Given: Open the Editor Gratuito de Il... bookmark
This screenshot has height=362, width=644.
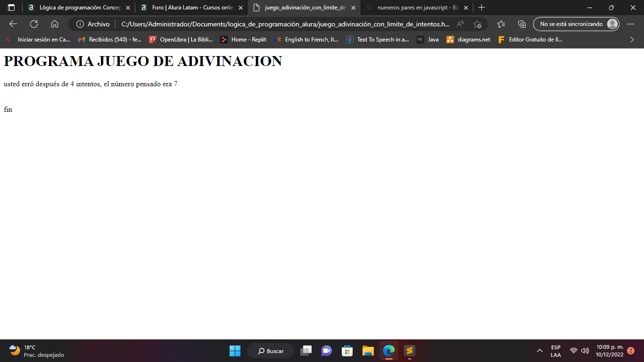Looking at the screenshot, I should (530, 40).
